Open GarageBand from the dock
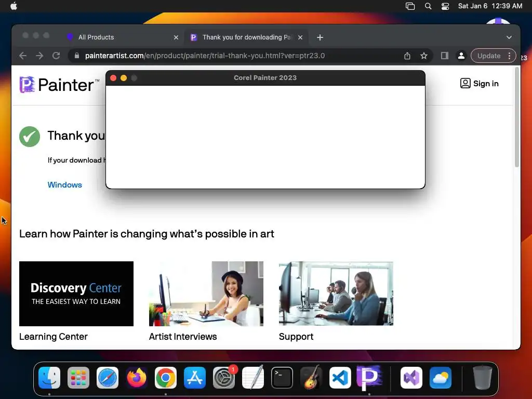 311,378
